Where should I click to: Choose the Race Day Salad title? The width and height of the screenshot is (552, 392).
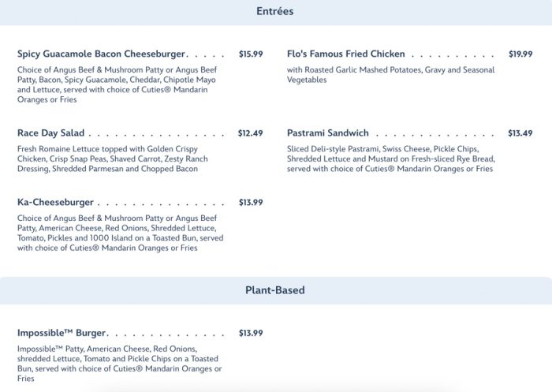coord(50,133)
